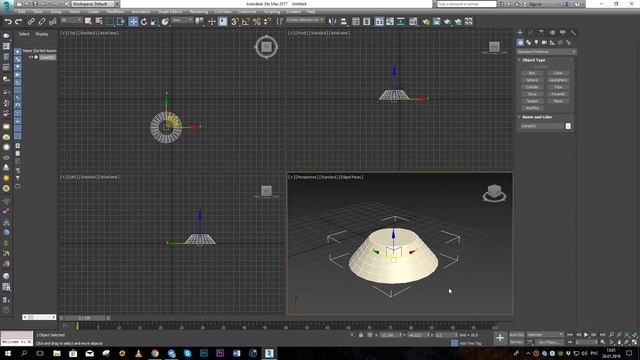Switch to the Modify command panel tab
The width and height of the screenshot is (640, 360).
tap(531, 32)
